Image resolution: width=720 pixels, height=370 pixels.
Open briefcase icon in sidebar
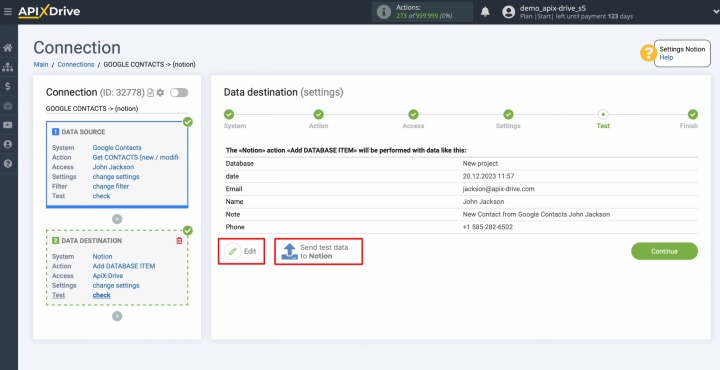(8, 106)
